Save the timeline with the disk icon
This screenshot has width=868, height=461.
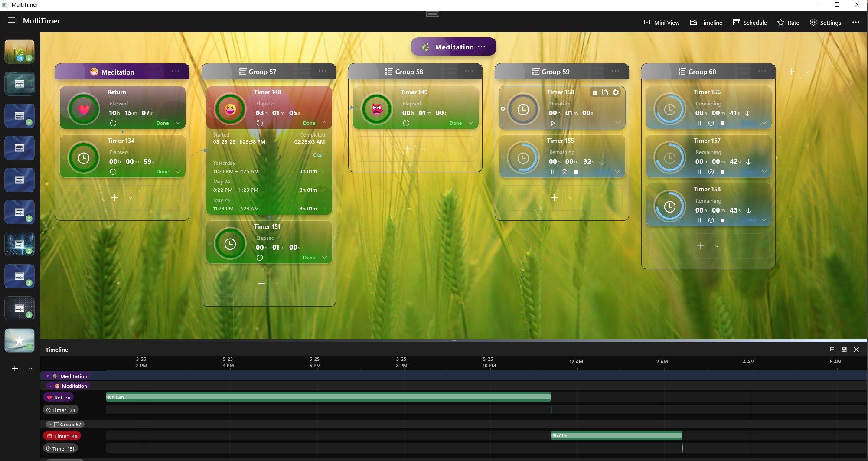coord(844,350)
